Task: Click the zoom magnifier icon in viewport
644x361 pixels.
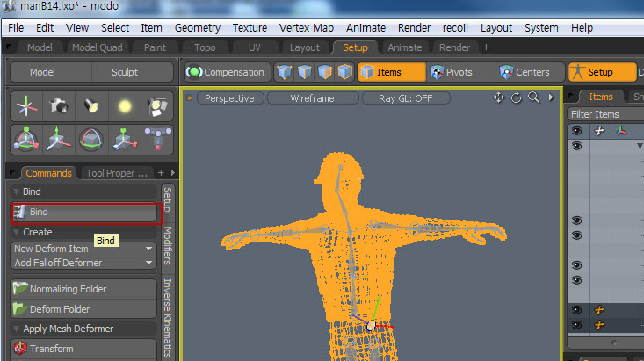Action: coord(532,98)
